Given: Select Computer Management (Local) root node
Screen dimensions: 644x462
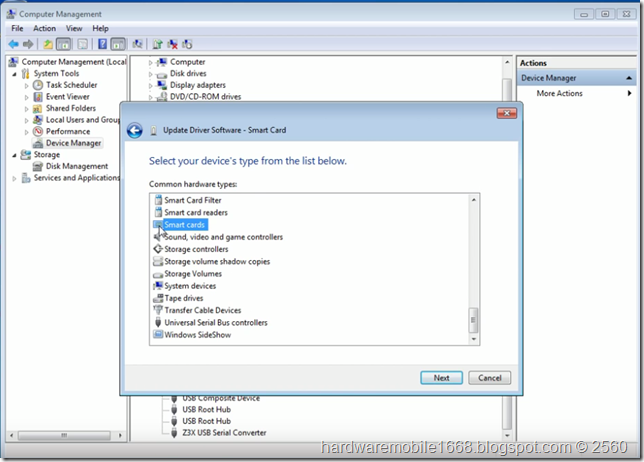Looking at the screenshot, I should coord(74,62).
